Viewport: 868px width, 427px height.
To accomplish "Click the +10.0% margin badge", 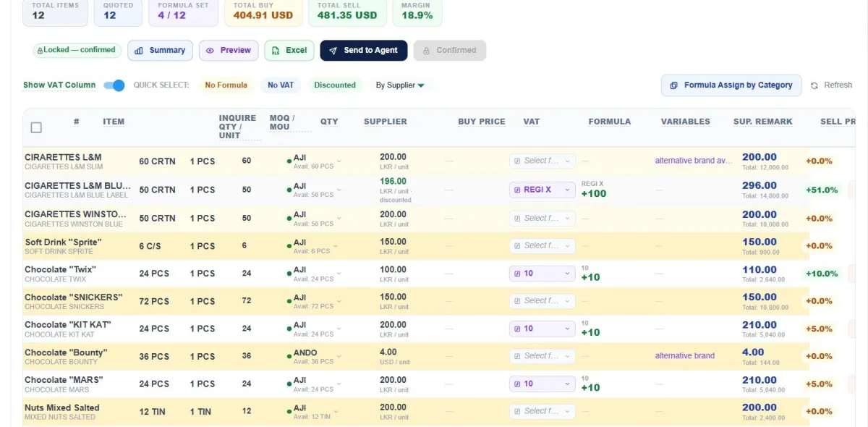I will [822, 274].
